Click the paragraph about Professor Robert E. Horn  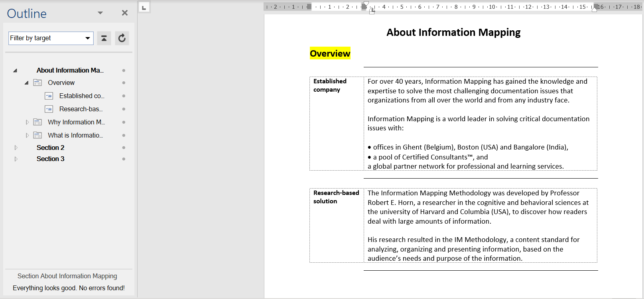click(x=478, y=207)
